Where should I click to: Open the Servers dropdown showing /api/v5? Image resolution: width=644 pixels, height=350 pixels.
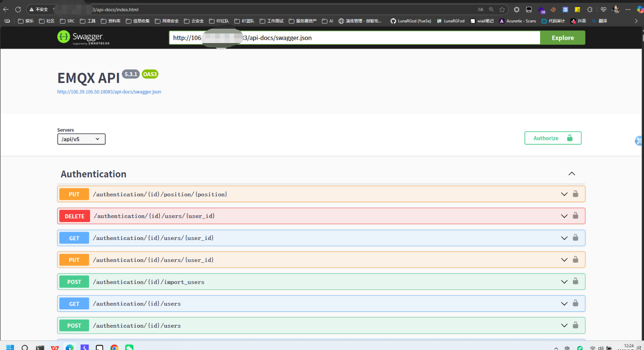[x=81, y=139]
